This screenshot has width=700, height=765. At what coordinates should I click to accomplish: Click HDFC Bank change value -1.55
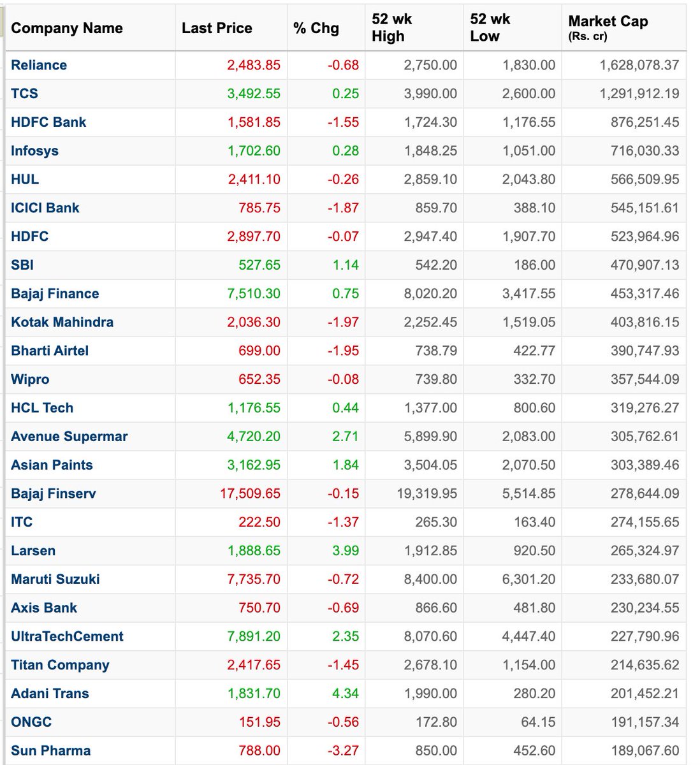(x=344, y=122)
